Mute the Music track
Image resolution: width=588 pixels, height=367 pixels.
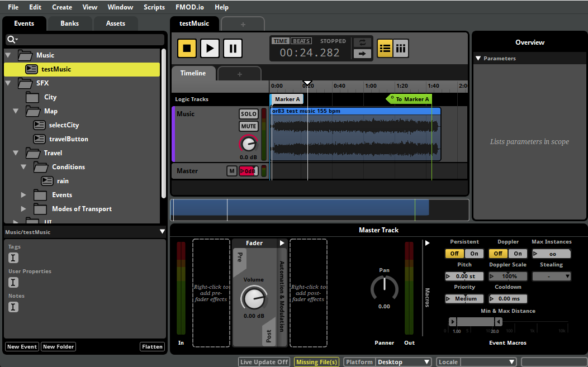point(249,126)
